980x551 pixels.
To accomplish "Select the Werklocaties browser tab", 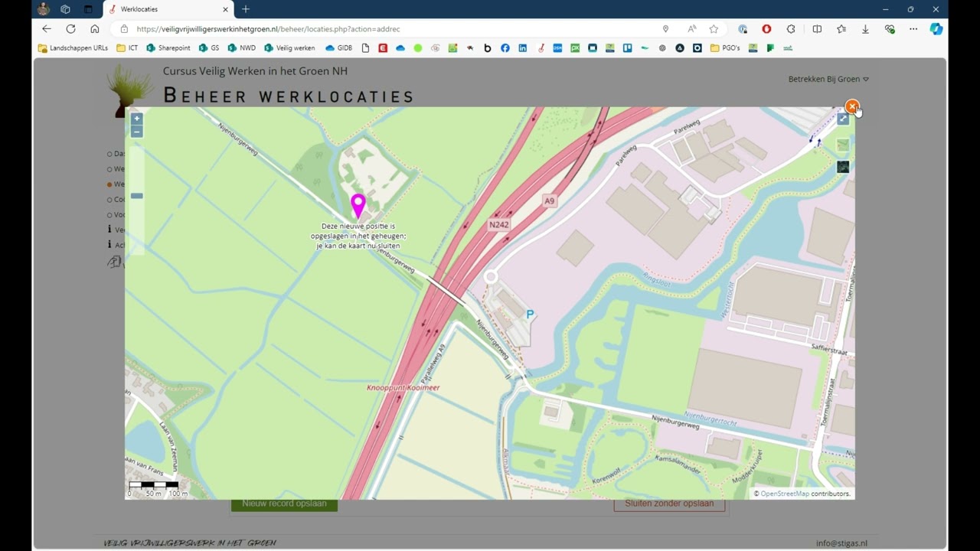I will pyautogui.click(x=168, y=9).
